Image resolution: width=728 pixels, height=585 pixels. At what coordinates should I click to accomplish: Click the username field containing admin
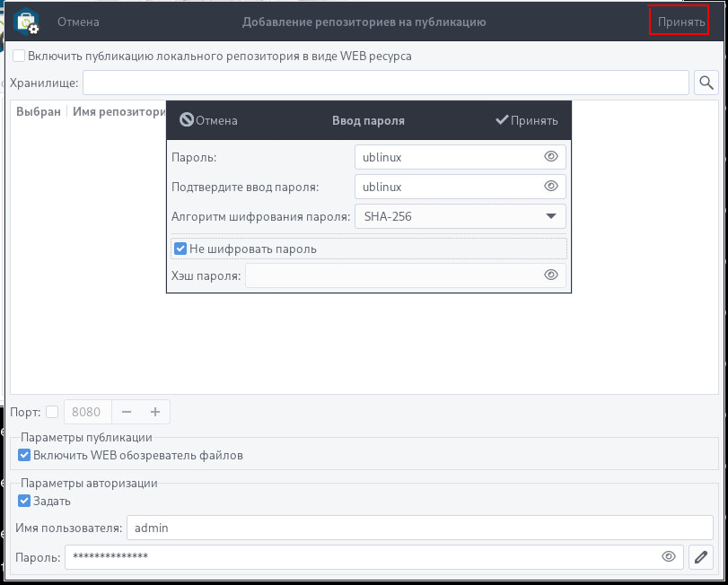click(420, 528)
